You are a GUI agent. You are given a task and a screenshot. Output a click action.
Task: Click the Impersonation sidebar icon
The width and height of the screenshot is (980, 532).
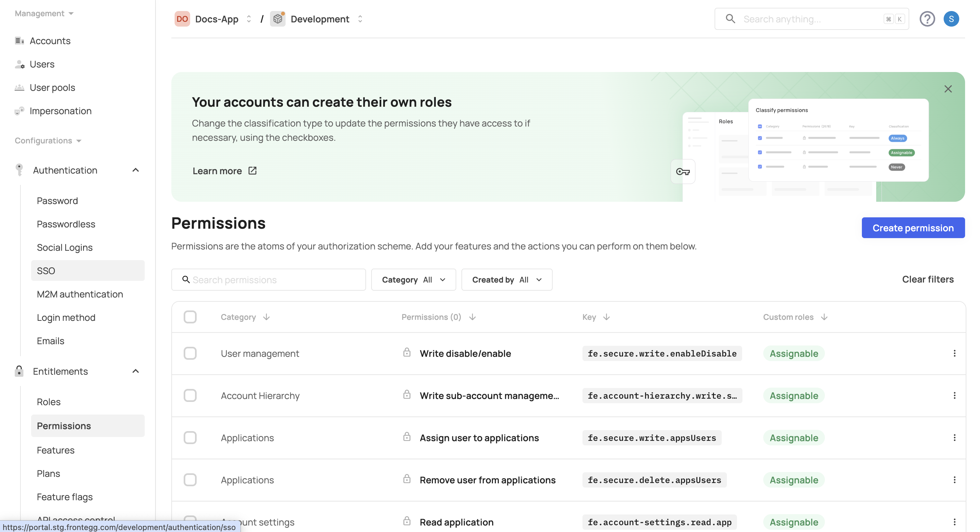click(19, 111)
